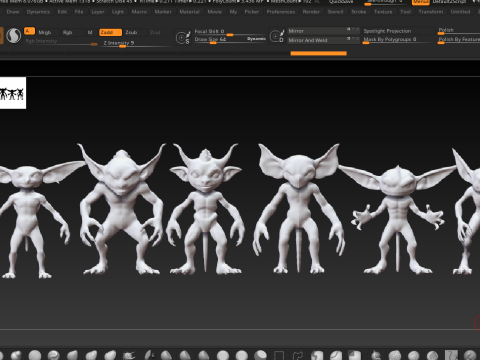Viewport: 480px width, 360px height.
Task: Enable Mrgb mode
Action: click(x=45, y=32)
